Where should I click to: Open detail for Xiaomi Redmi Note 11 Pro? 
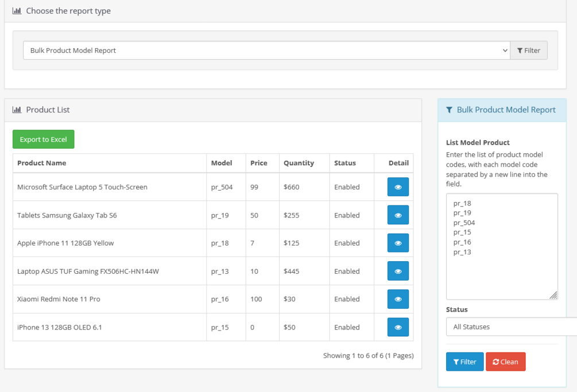(x=398, y=299)
